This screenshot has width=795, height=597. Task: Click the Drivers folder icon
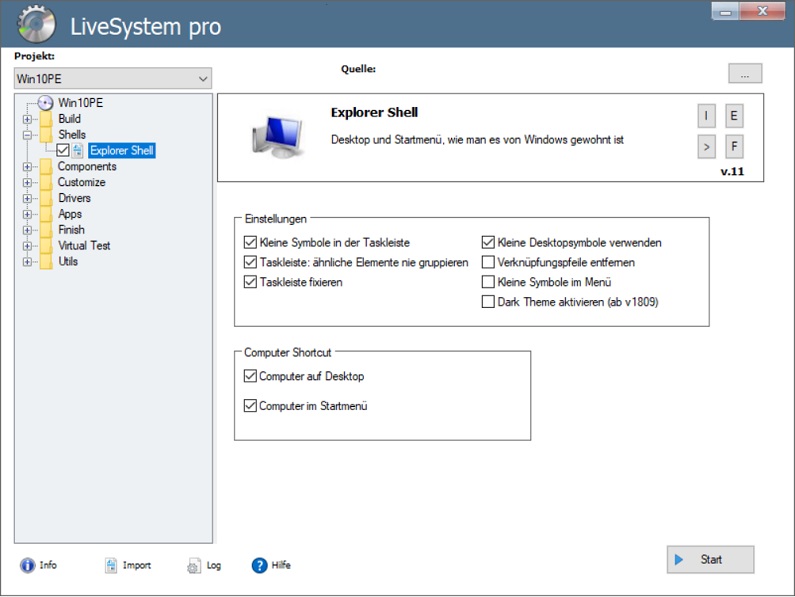pyautogui.click(x=46, y=198)
